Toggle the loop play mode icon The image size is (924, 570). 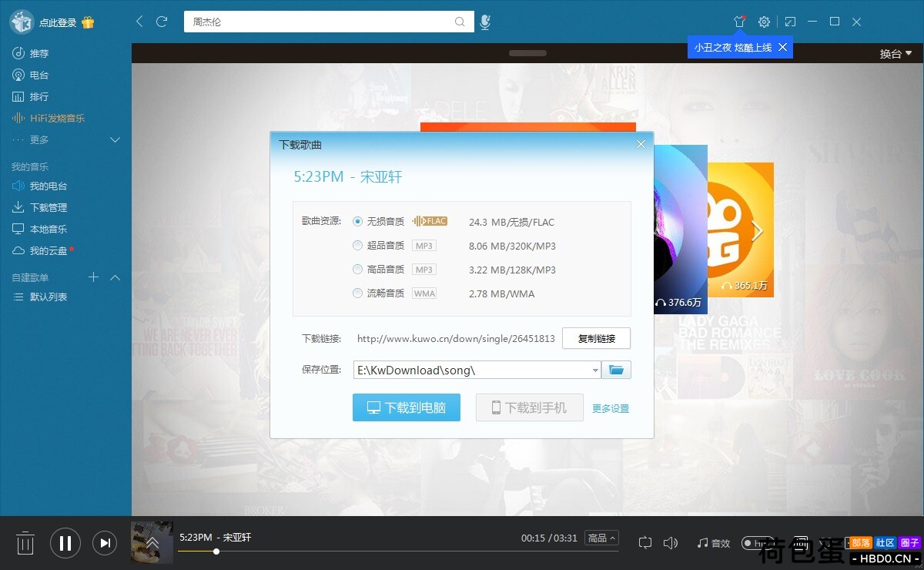[x=645, y=543]
